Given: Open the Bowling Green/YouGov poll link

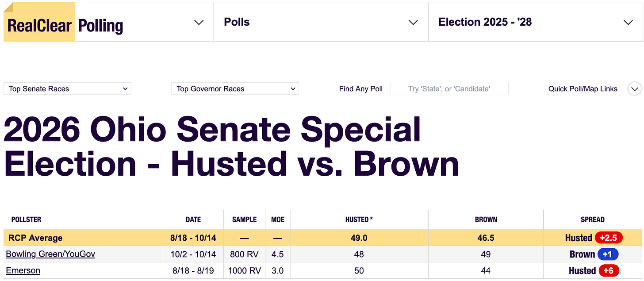Looking at the screenshot, I should 50,254.
